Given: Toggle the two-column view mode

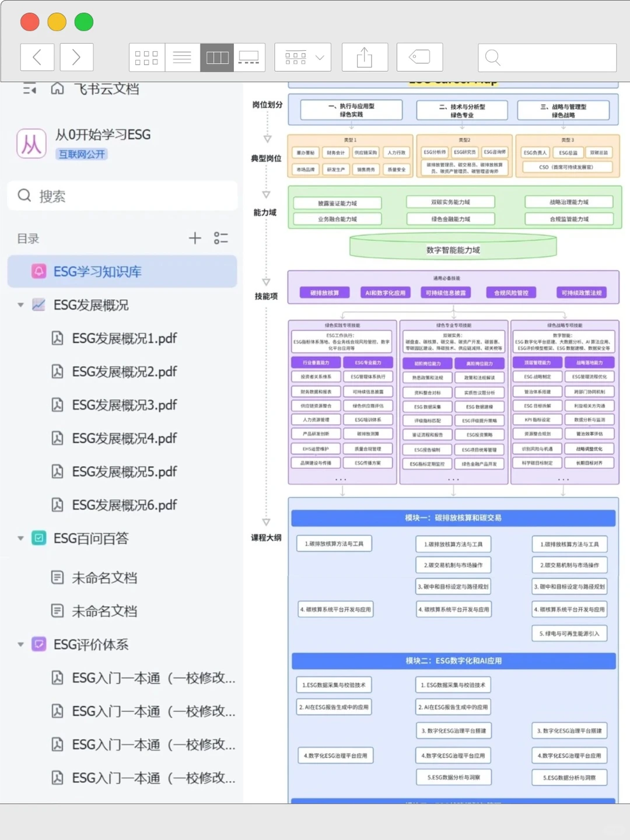Looking at the screenshot, I should point(217,57).
